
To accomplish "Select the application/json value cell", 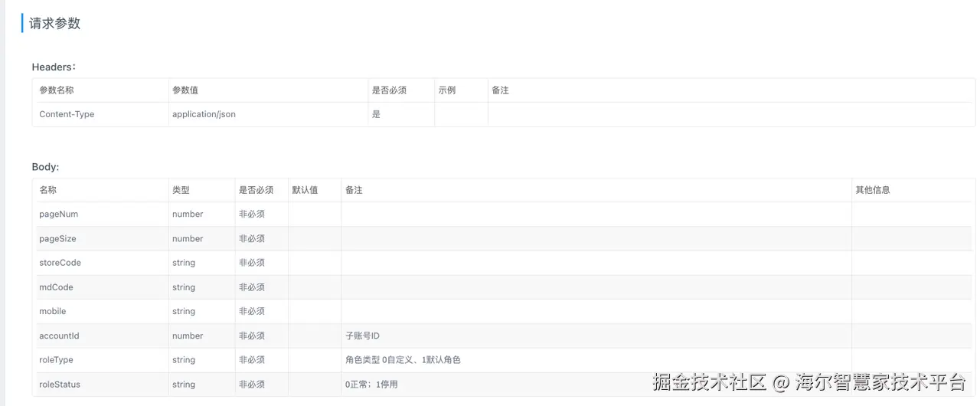I will pyautogui.click(x=204, y=114).
